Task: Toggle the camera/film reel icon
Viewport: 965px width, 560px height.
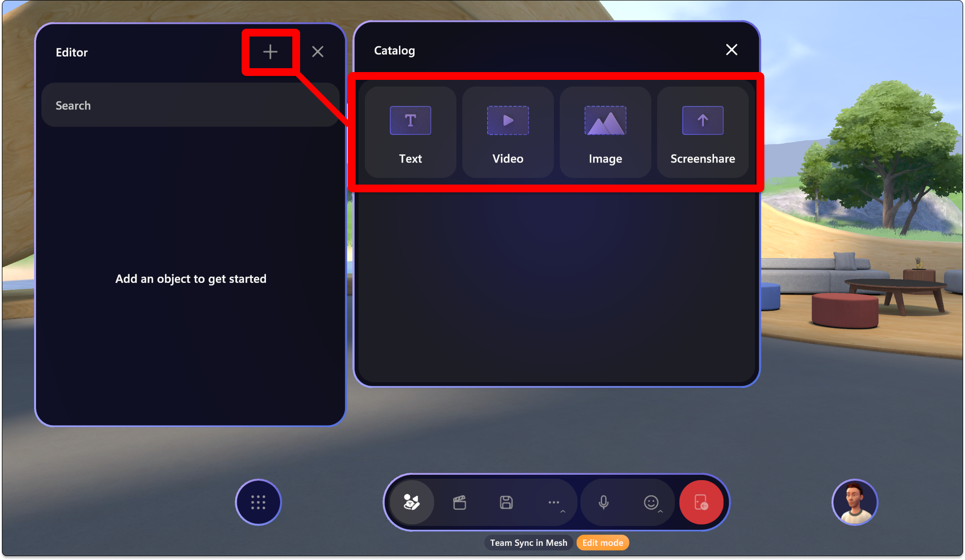Action: tap(459, 502)
